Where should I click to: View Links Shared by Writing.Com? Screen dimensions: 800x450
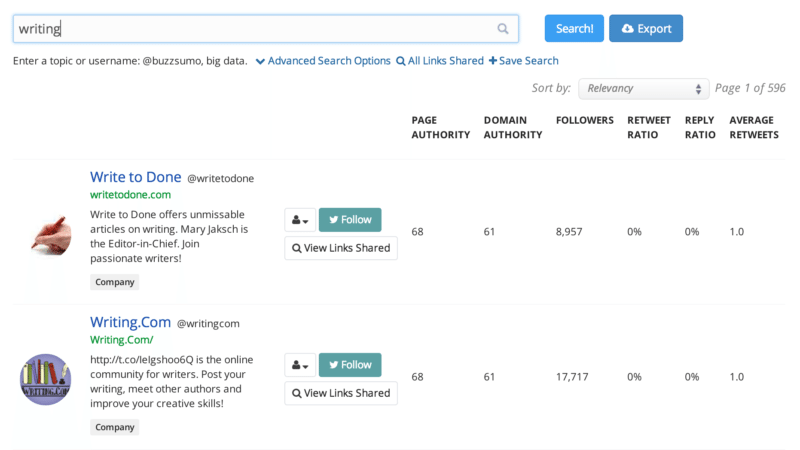341,393
